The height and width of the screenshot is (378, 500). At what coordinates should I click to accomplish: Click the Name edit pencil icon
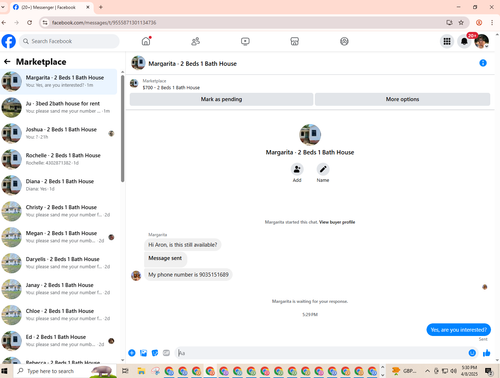point(323,169)
